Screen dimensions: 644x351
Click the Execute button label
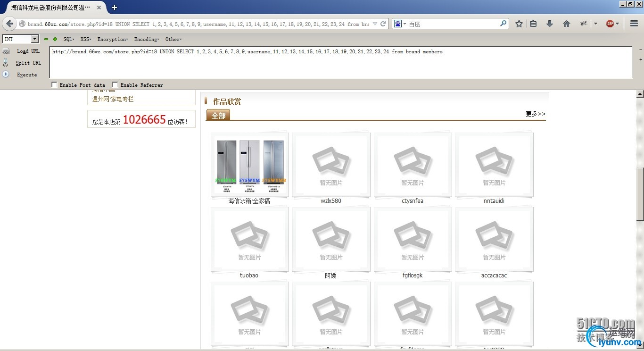tap(27, 75)
